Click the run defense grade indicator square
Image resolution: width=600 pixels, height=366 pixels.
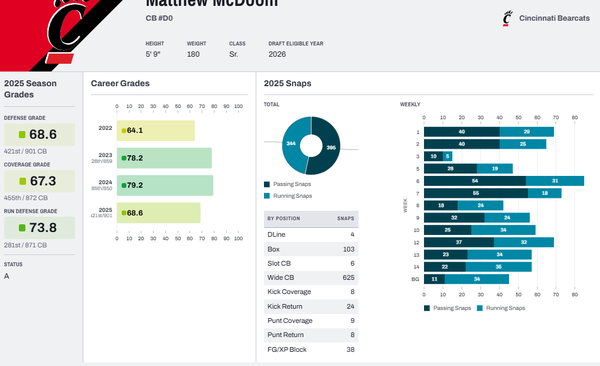pyautogui.click(x=22, y=228)
